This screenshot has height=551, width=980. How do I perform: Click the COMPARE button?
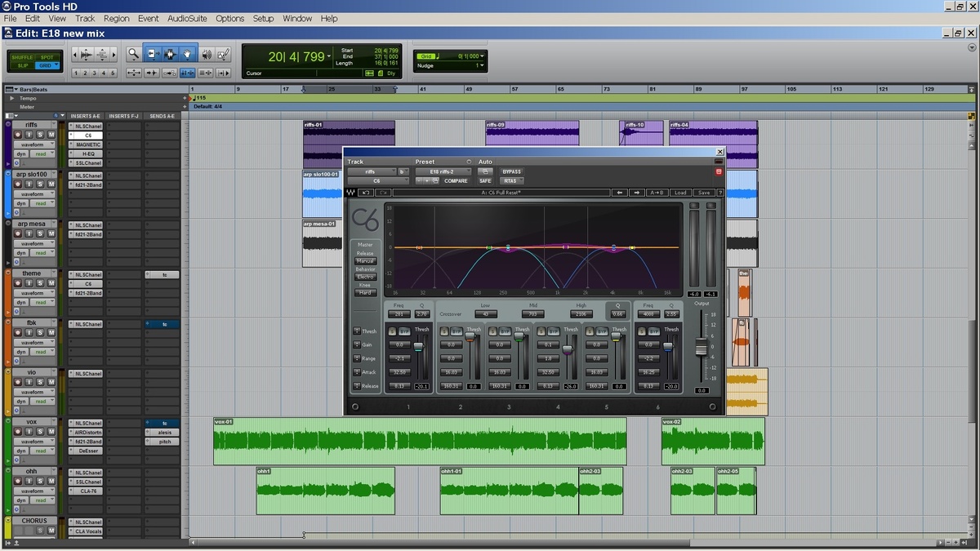pyautogui.click(x=456, y=180)
